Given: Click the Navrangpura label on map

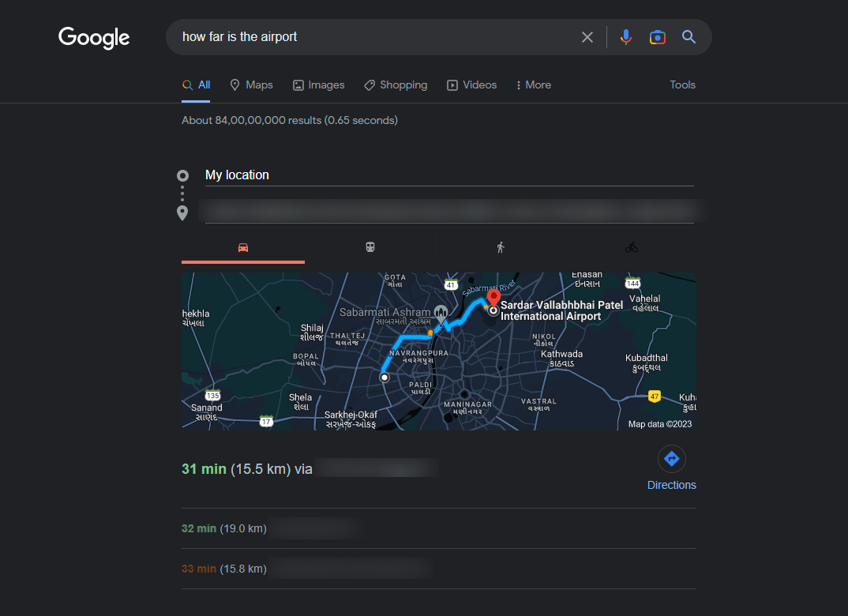Looking at the screenshot, I should tap(418, 356).
